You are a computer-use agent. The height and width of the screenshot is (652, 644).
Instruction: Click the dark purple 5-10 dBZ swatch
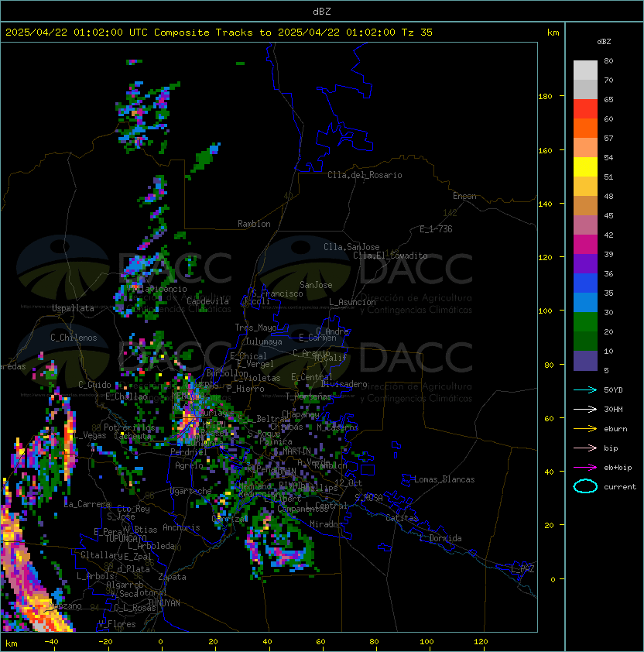[585, 361]
